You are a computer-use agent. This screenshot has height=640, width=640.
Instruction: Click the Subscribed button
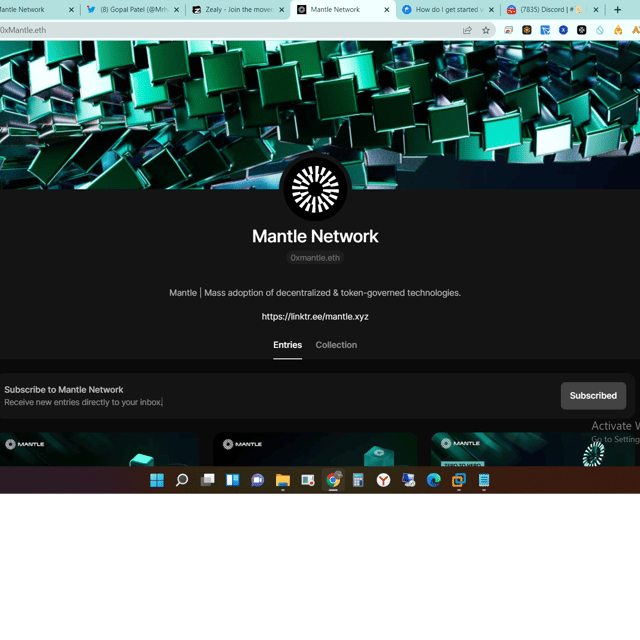(x=593, y=396)
